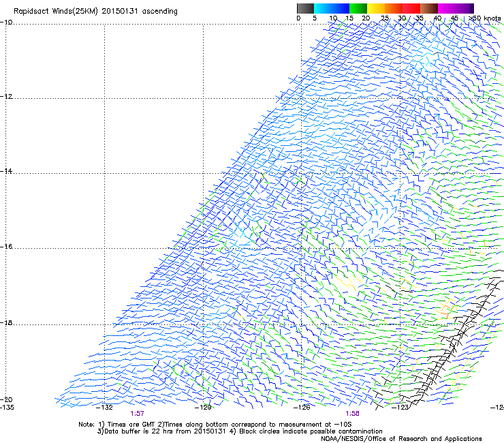Click the note line '3)Data buffer is 22 hrs'

(x=240, y=431)
